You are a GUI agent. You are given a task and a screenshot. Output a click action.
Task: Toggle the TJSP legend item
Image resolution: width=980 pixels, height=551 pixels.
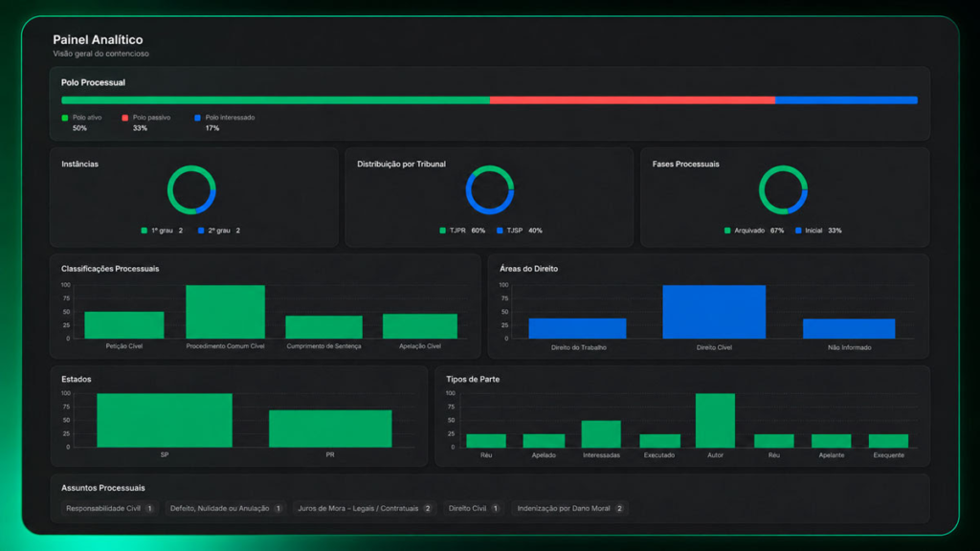[x=520, y=231]
